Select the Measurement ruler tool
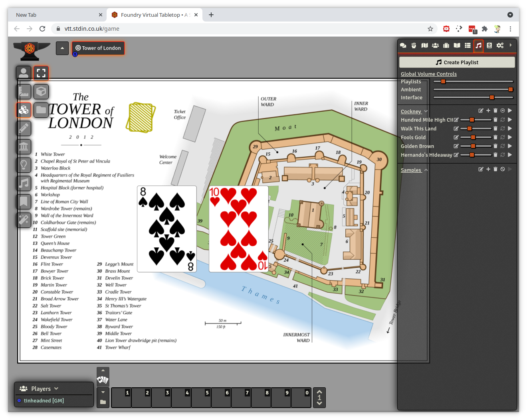527x420 pixels. point(24,91)
